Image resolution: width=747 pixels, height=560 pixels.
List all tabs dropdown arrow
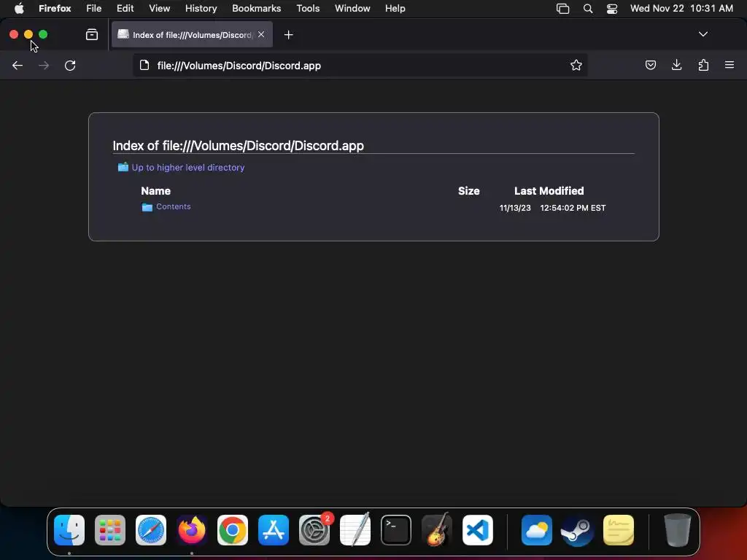coord(703,34)
